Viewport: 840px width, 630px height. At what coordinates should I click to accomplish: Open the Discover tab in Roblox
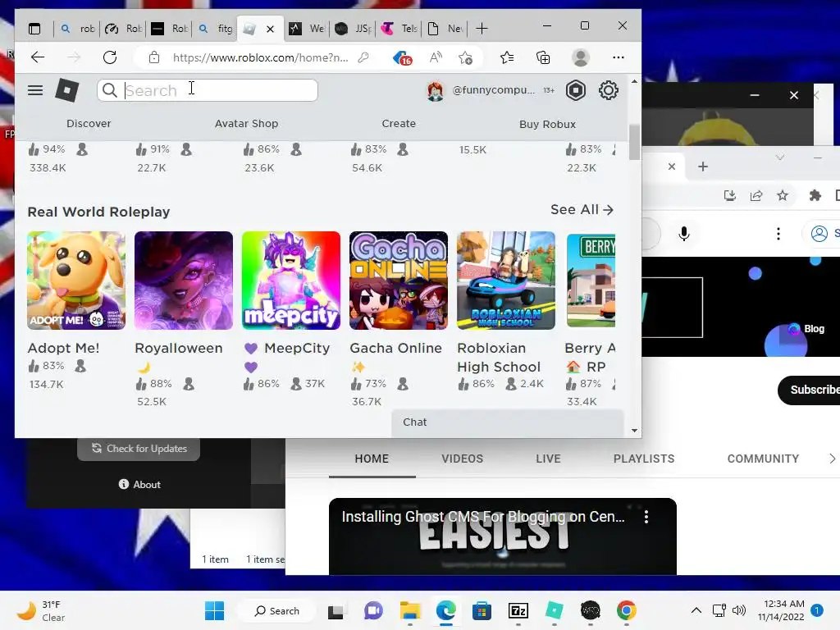point(89,123)
